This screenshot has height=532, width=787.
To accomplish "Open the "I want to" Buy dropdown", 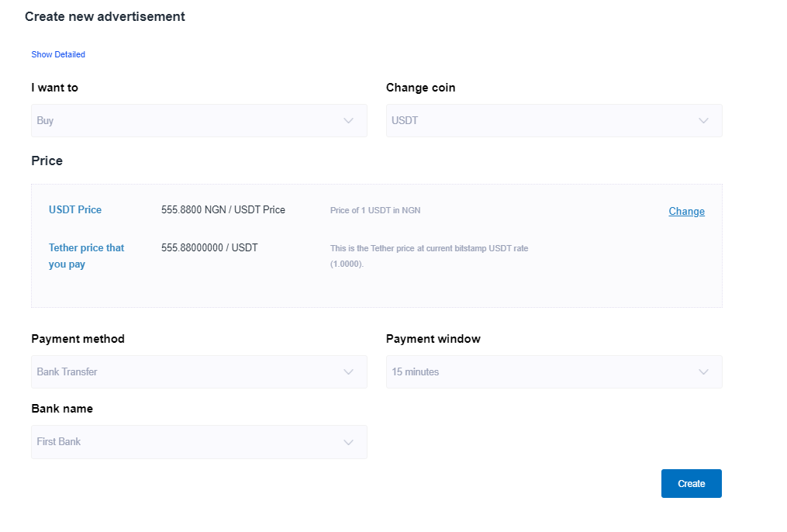I will [x=186, y=121].
